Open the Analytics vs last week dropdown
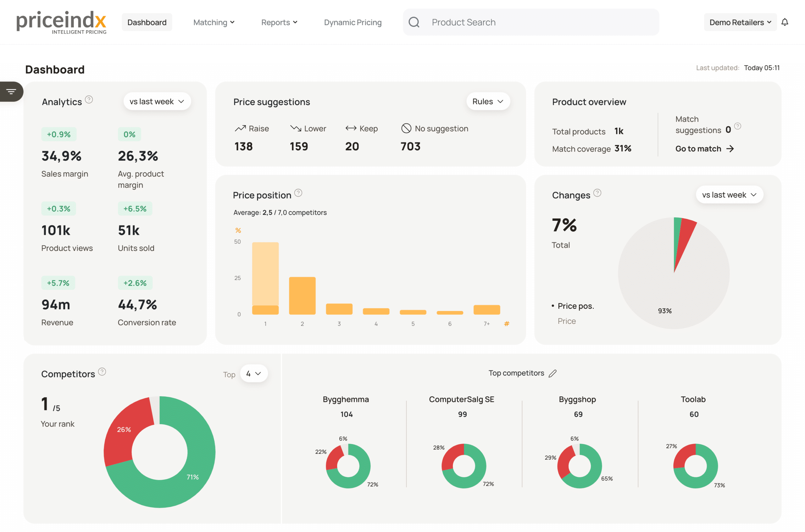805x532 pixels. 157,102
